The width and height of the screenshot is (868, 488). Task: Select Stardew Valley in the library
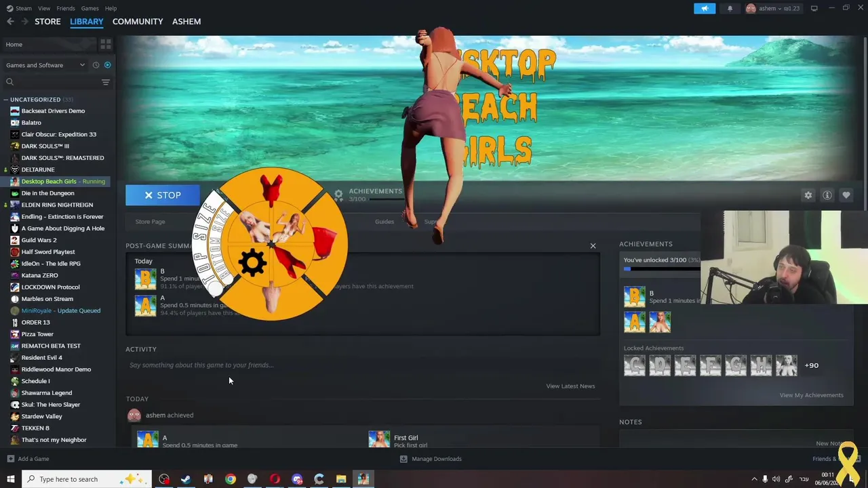coord(41,416)
